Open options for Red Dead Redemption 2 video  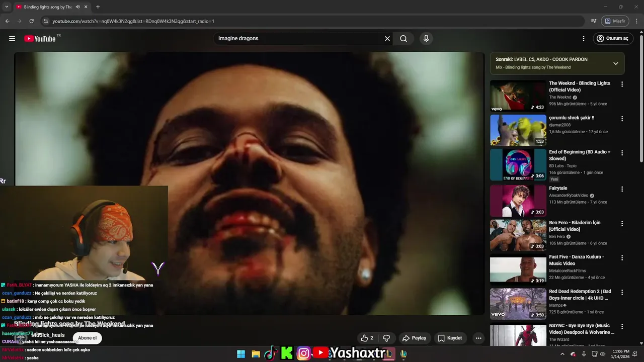622,292
